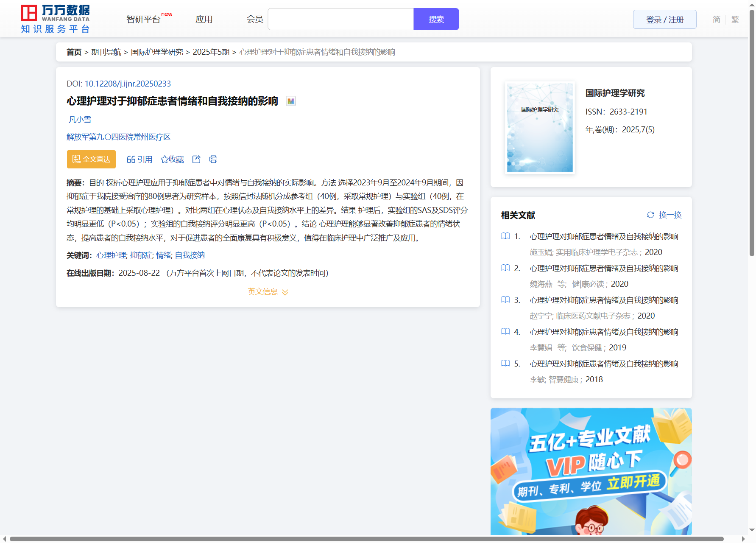Click the refresh 换一换 icon
The width and height of the screenshot is (756, 543).
[x=650, y=215]
